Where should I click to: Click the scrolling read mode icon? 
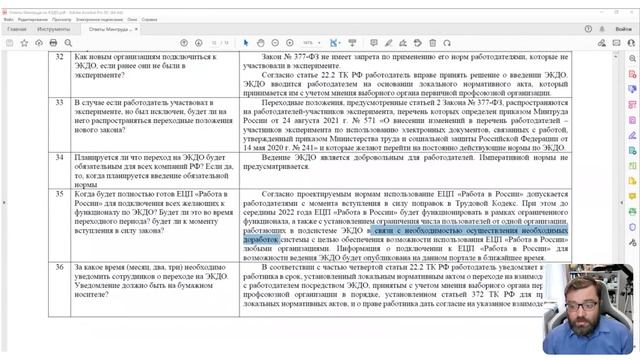pyautogui.click(x=352, y=43)
